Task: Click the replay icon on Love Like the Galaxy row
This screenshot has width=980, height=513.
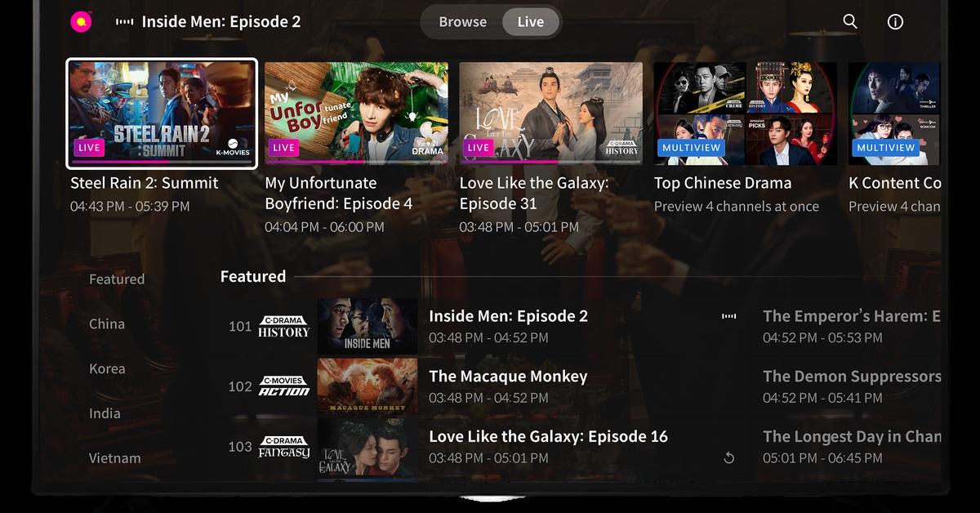Action: click(x=728, y=458)
